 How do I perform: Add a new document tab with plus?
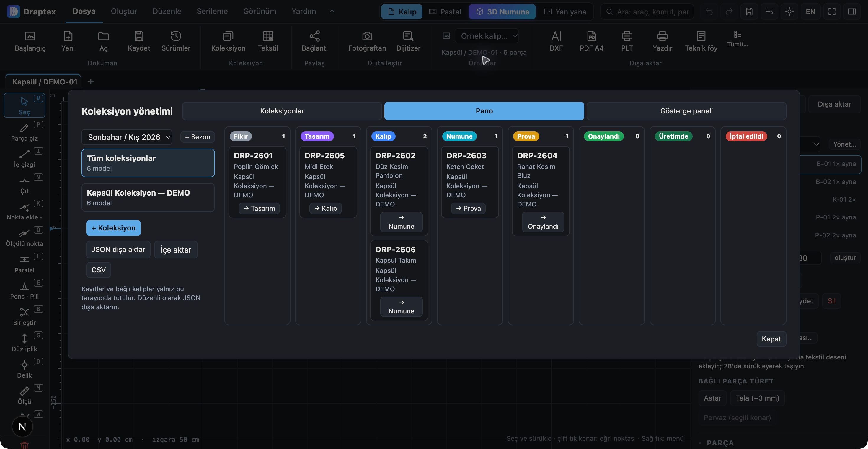tap(91, 82)
